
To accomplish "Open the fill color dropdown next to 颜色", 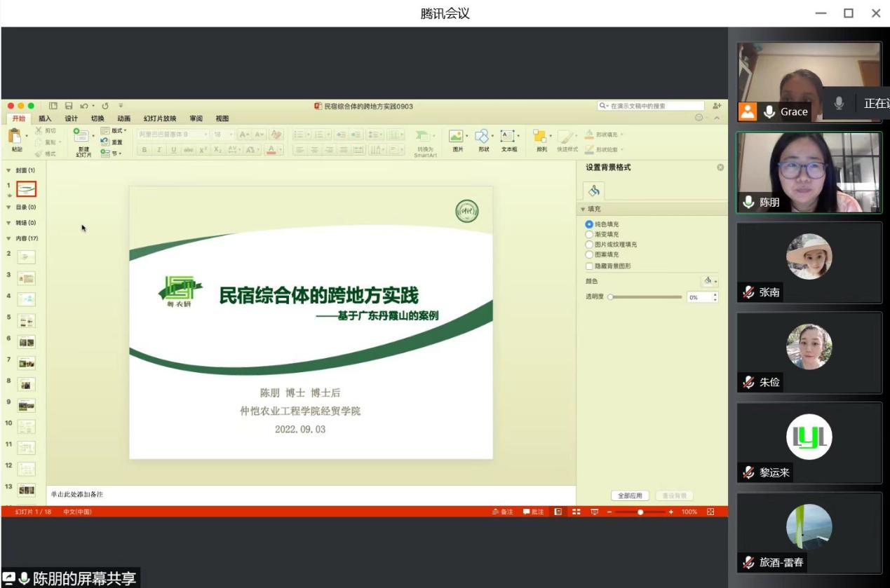I will coord(709,281).
